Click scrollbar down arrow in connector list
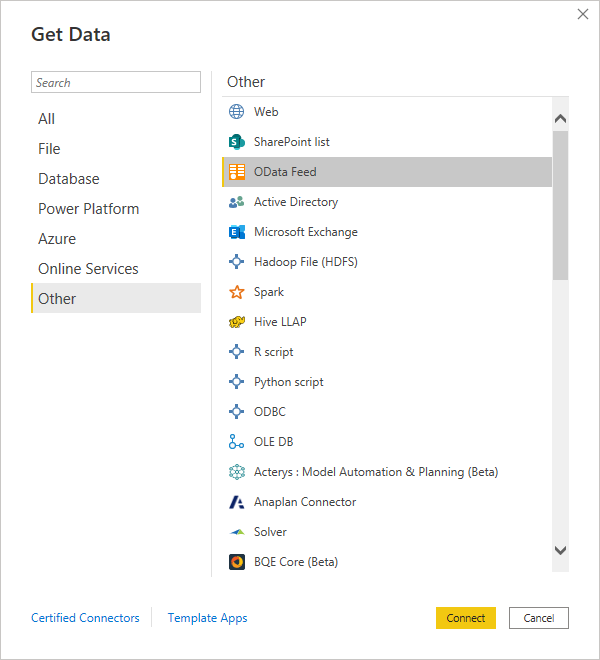 560,550
